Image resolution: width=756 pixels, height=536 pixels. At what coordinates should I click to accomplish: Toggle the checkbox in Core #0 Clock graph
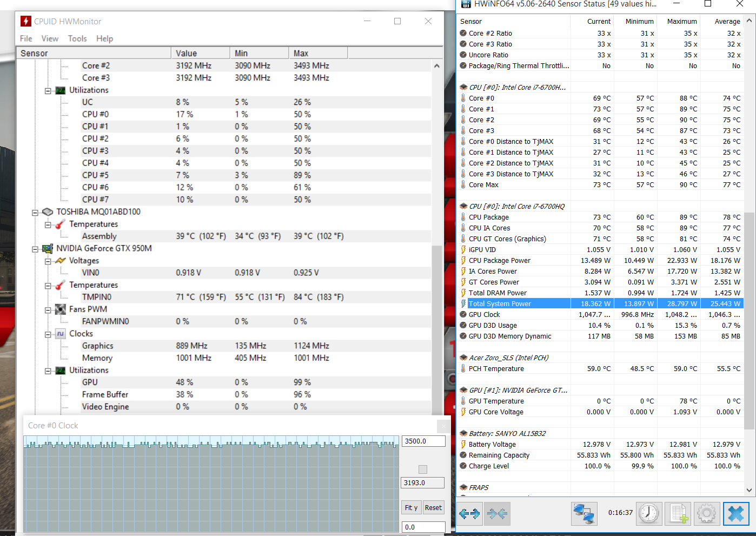(x=423, y=469)
